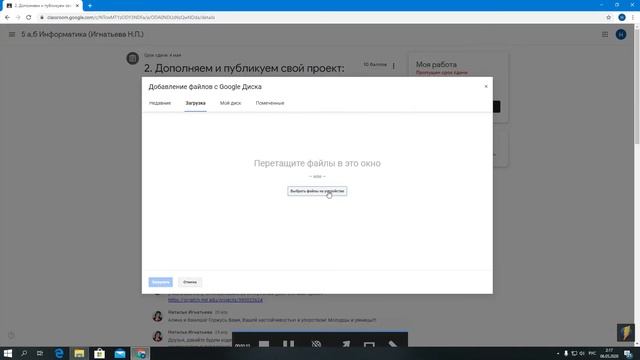This screenshot has width=640, height=360.
Task: Click the help icon in the page corner
Action: [x=11, y=335]
